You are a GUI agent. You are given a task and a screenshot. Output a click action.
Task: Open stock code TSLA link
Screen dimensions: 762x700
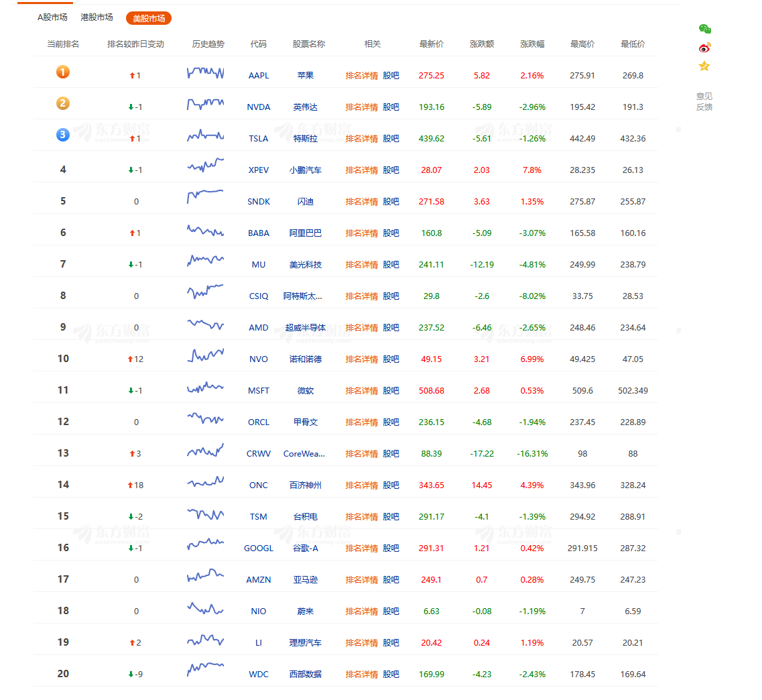tap(259, 139)
